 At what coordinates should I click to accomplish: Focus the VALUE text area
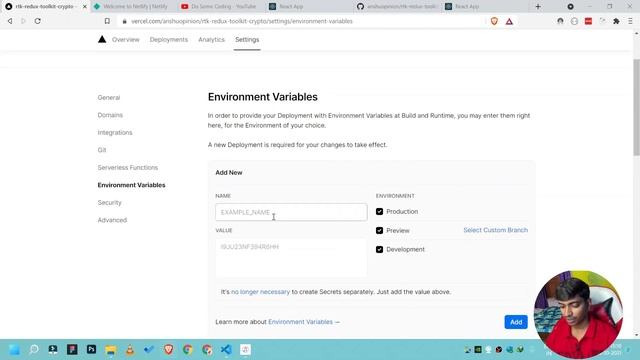point(291,258)
